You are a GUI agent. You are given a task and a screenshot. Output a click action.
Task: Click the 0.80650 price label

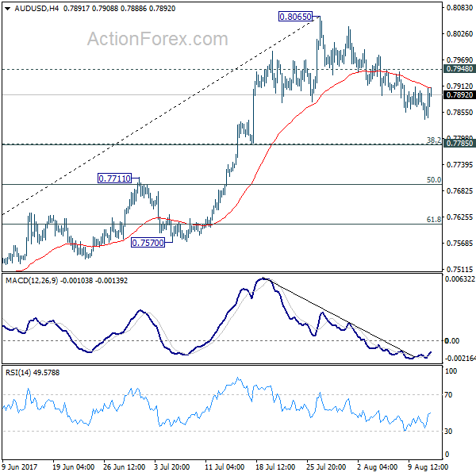pyautogui.click(x=295, y=17)
